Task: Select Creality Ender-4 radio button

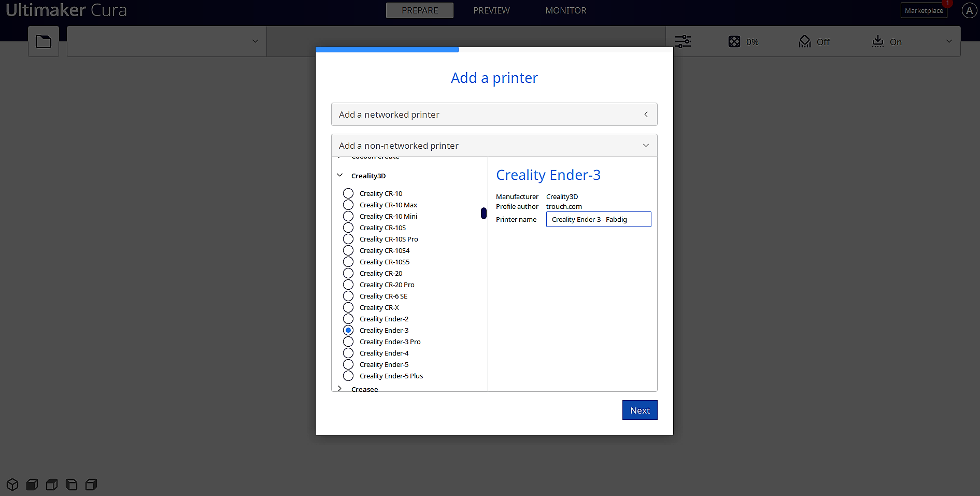Action: (348, 353)
